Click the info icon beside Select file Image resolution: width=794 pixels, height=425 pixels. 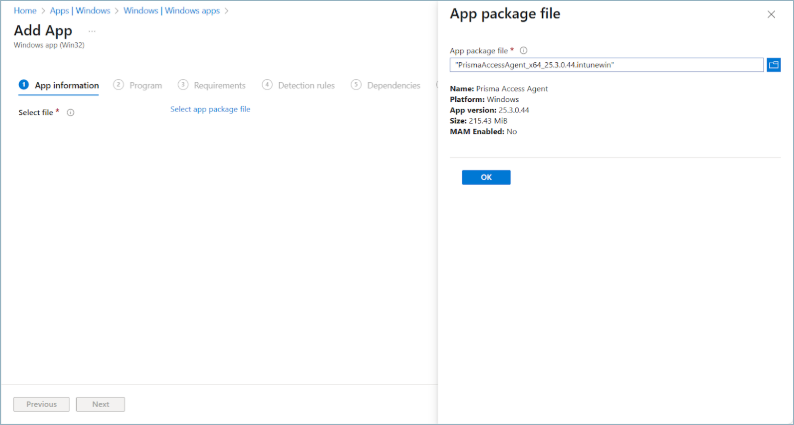tap(70, 113)
